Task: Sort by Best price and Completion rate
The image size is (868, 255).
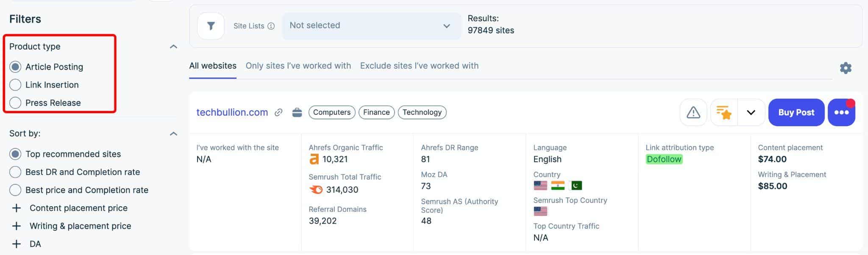Action: pos(15,190)
